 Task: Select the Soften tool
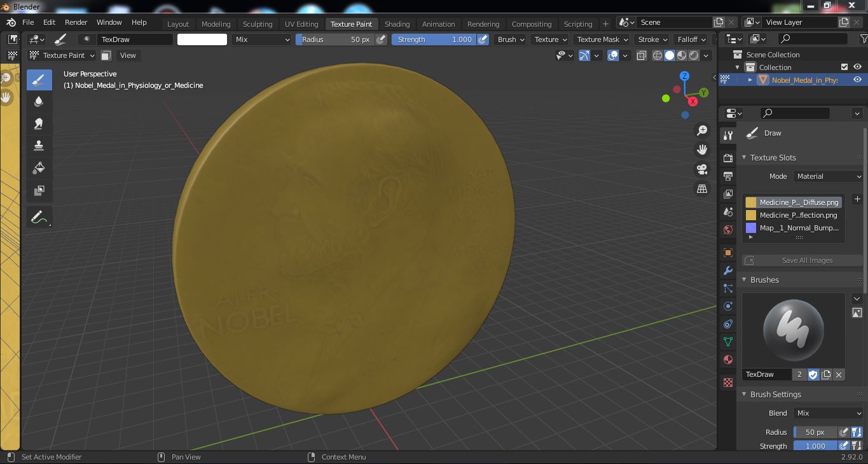[x=39, y=102]
